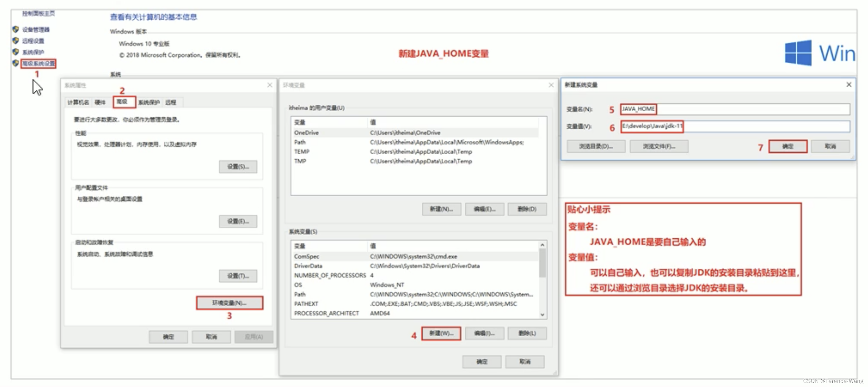Screen dimensions: 868x387
Task: Select OS row in system variables
Action: (x=415, y=285)
